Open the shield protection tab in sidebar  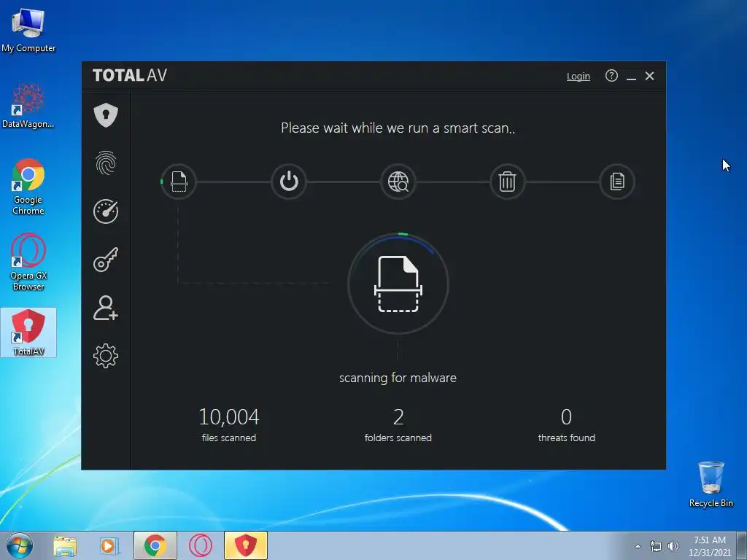tap(106, 114)
